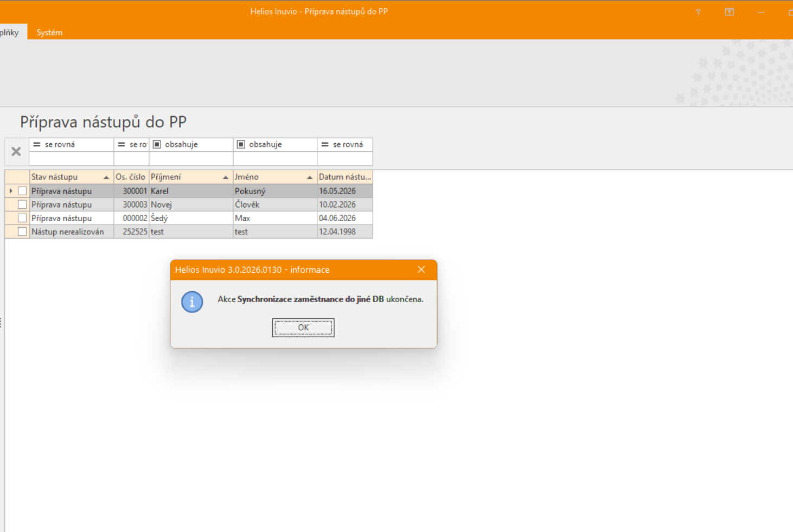Viewport: 793px width, 532px height.
Task: Select the date cell 04.06.2026
Action: pyautogui.click(x=345, y=218)
